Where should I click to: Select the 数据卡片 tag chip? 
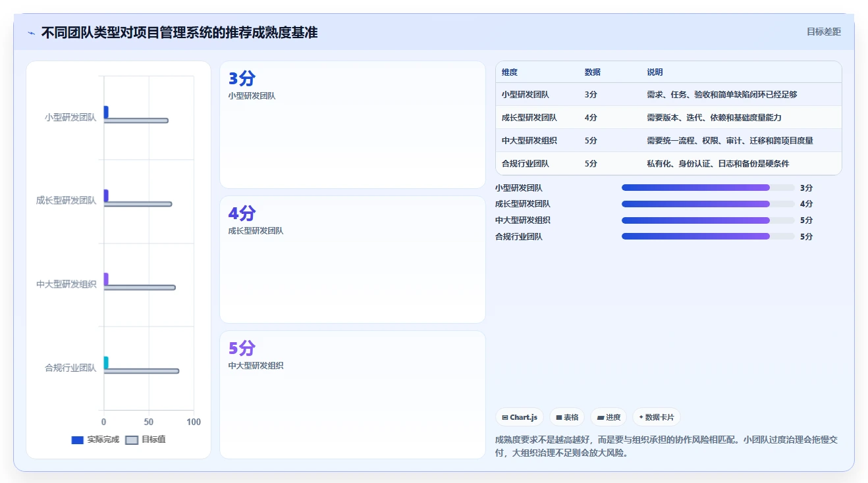[657, 417]
